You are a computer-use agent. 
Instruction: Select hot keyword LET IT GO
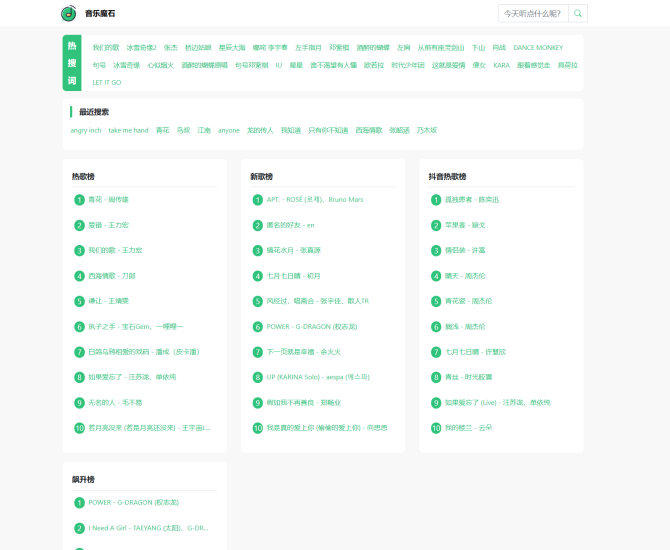click(x=107, y=82)
